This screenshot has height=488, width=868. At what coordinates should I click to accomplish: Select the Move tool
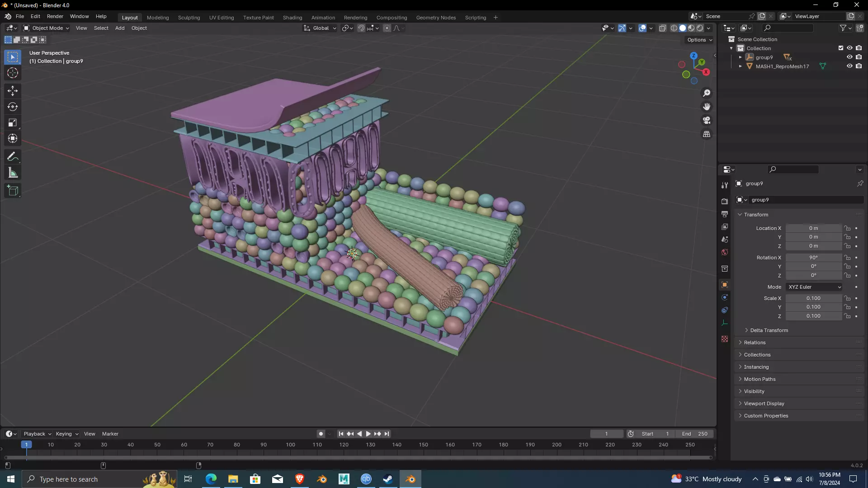(x=13, y=91)
